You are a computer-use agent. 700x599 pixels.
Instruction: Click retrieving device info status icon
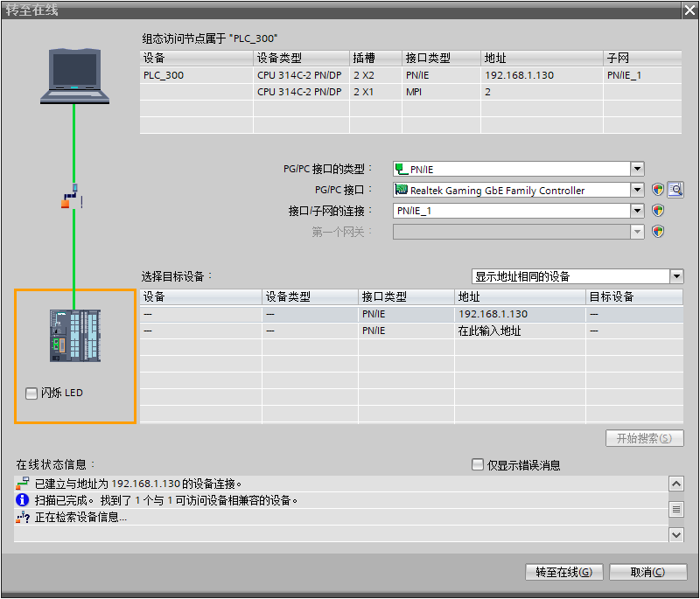[23, 517]
